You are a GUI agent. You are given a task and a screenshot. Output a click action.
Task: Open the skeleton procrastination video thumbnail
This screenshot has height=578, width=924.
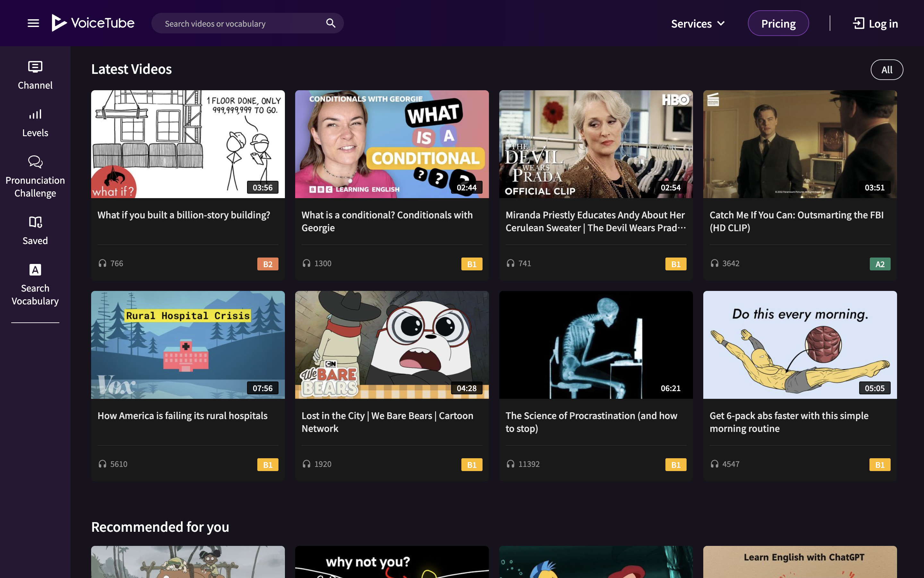tap(596, 345)
